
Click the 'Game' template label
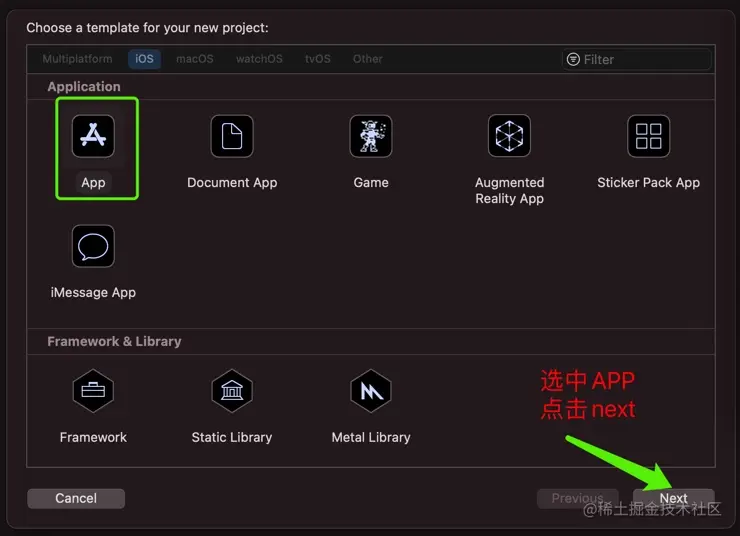click(x=371, y=183)
